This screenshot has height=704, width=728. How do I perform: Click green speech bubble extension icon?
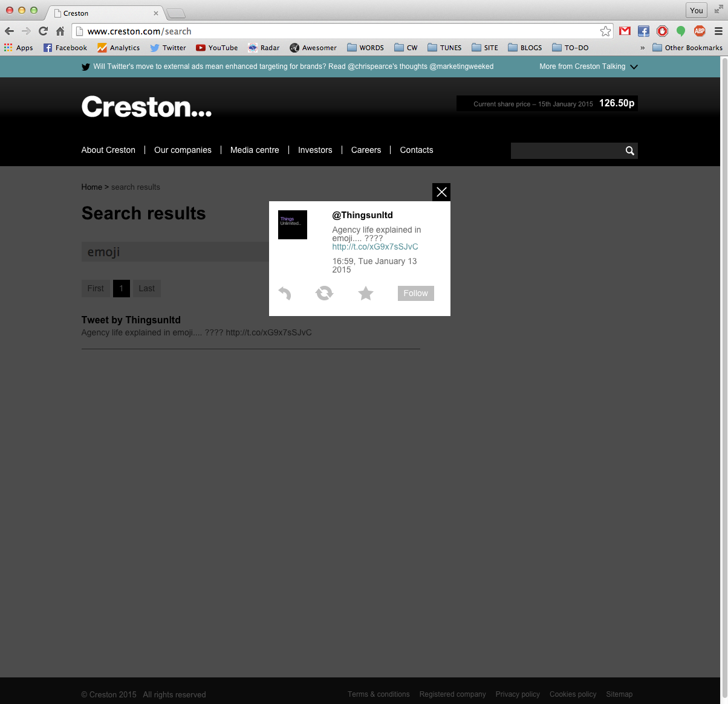coord(681,31)
